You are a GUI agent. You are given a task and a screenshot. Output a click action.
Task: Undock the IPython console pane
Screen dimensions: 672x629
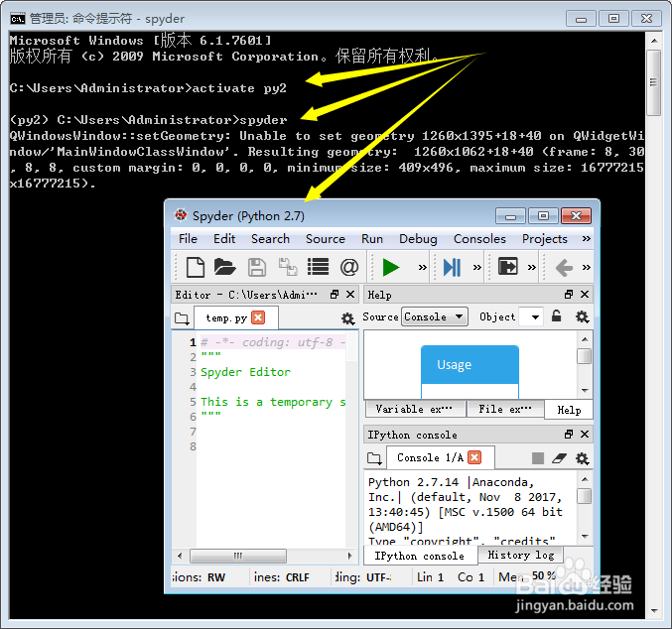pos(569,434)
